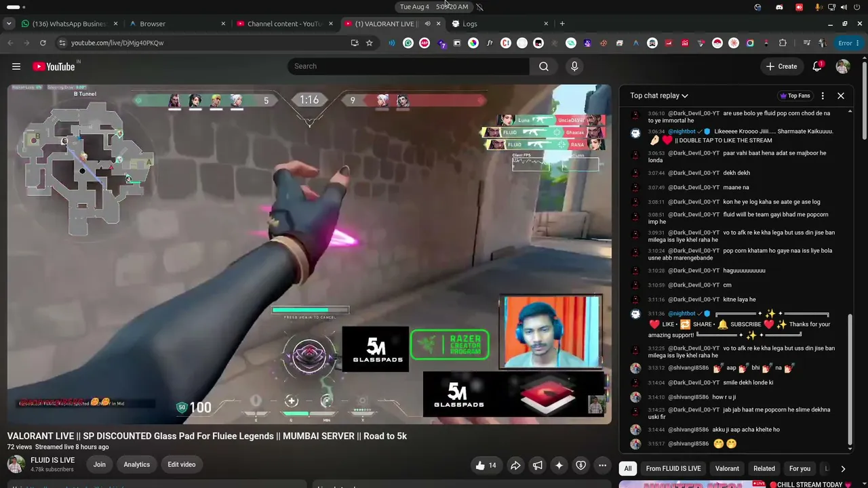Switch to Channel content YouTube tab

point(285,24)
